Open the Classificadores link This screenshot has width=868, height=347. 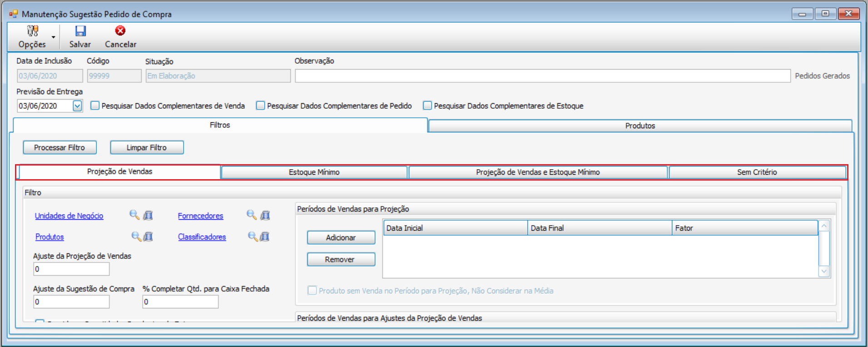coord(202,237)
